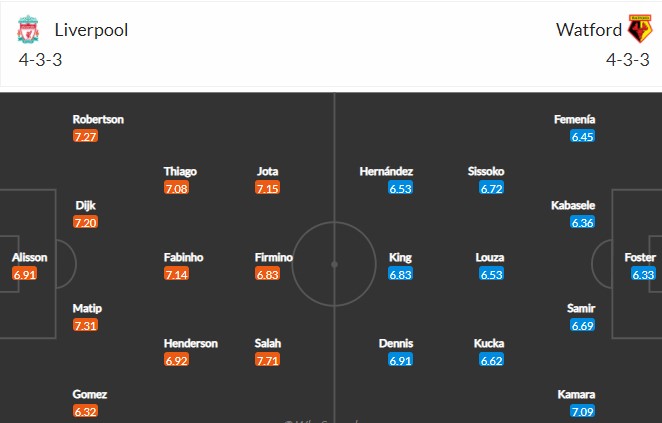Open the Watford team name link

(x=589, y=30)
